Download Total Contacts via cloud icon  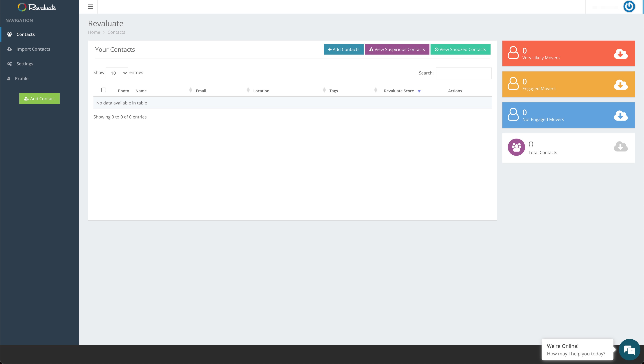[621, 146]
